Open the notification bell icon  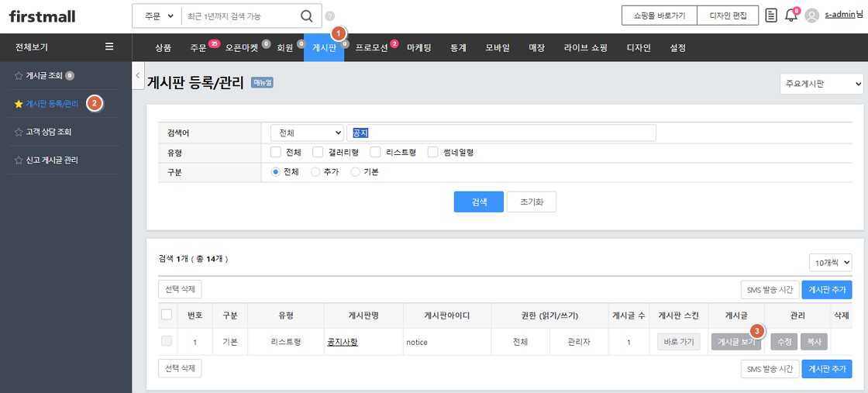tap(790, 16)
